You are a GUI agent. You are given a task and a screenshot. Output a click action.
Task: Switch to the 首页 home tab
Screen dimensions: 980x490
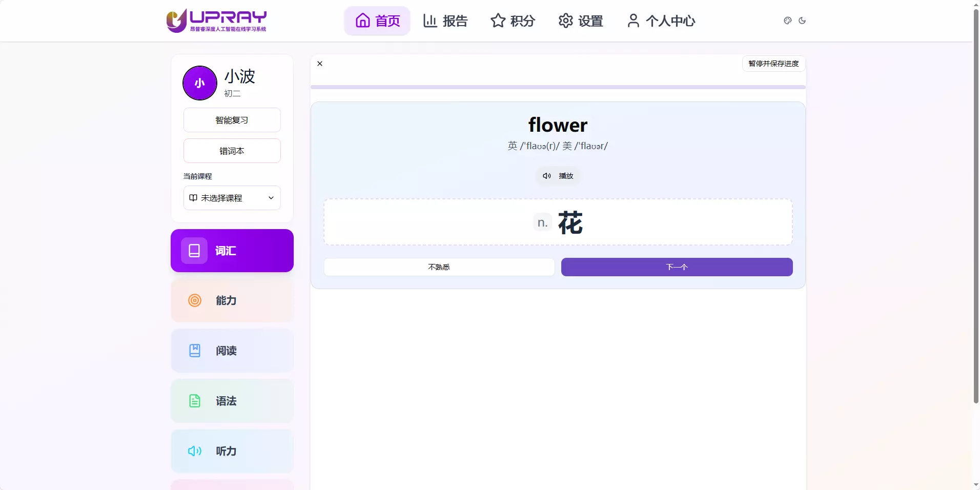(377, 21)
